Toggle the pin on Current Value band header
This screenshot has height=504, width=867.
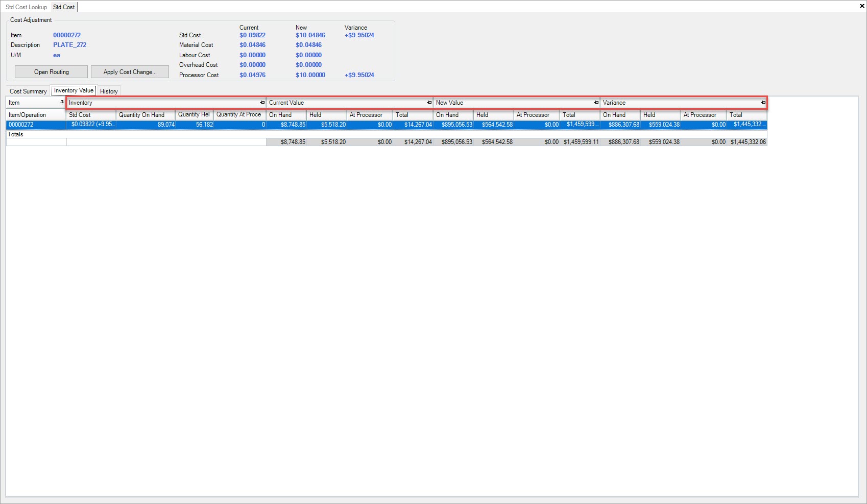point(429,103)
